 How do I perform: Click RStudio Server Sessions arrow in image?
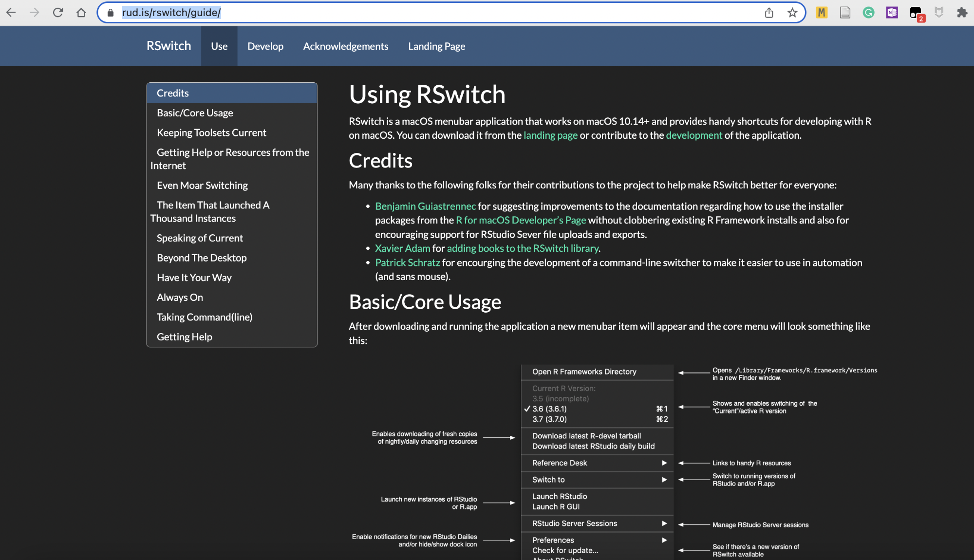[x=664, y=523]
